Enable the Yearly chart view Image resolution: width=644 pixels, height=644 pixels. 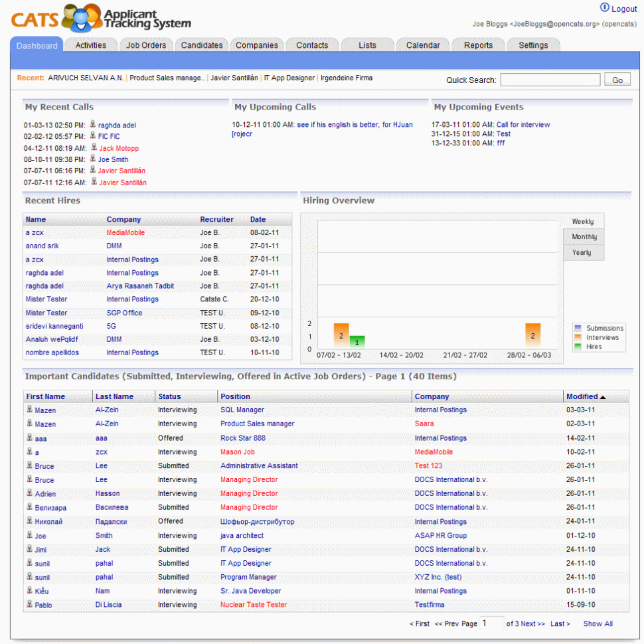(583, 252)
